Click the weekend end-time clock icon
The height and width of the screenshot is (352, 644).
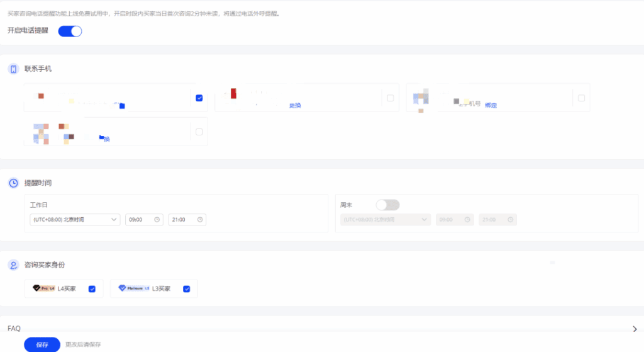point(510,220)
